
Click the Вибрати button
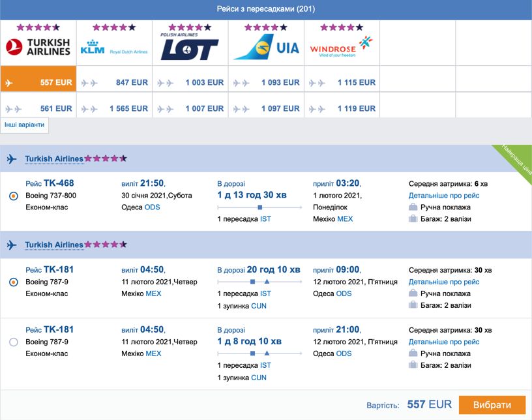492,405
